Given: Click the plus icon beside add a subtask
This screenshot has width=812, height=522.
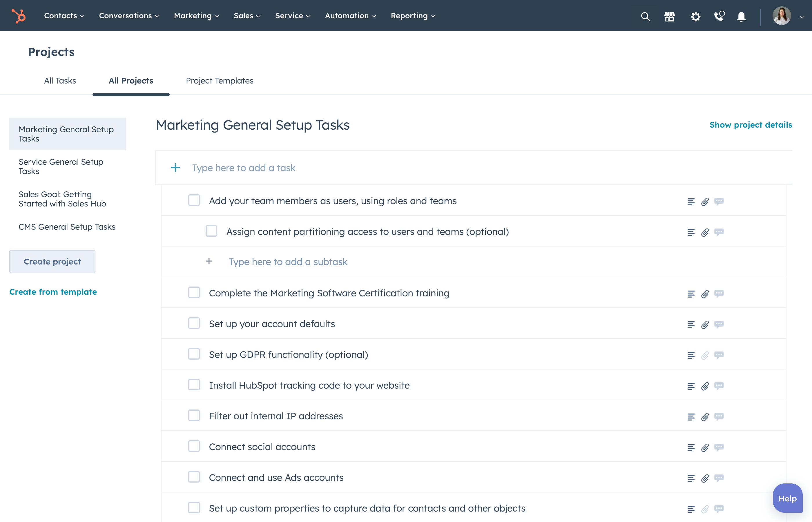Looking at the screenshot, I should point(209,261).
